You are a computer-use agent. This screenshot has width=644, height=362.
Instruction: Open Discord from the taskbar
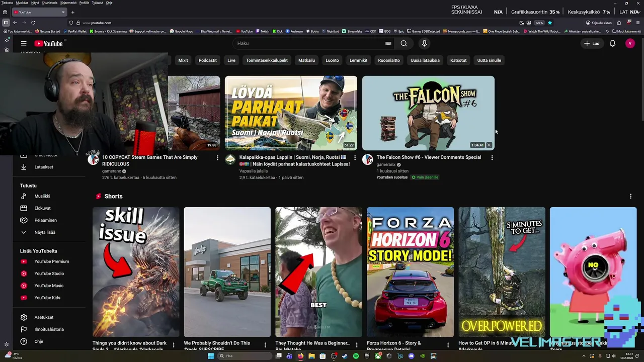click(411, 356)
